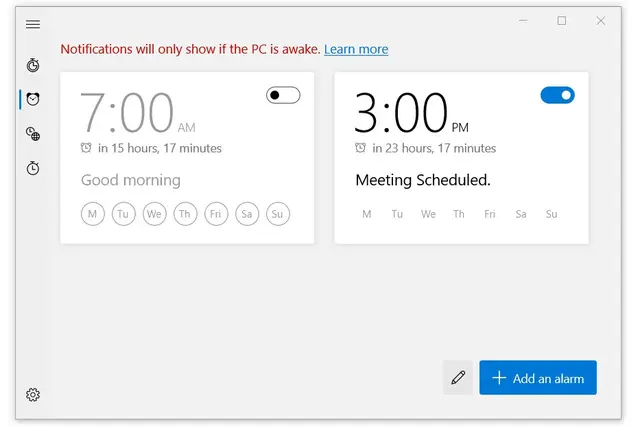Follow the Learn more link
640x427 pixels.
(x=356, y=49)
